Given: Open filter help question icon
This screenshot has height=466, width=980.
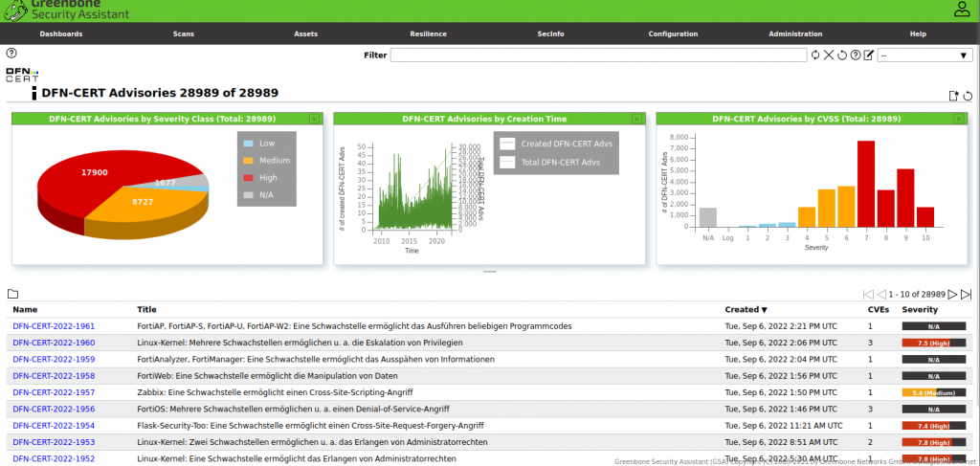Looking at the screenshot, I should (855, 55).
